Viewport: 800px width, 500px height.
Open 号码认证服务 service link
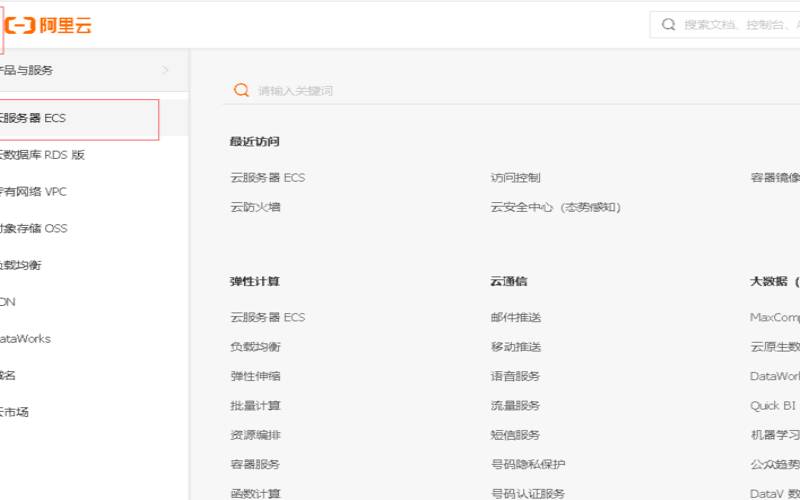528,493
